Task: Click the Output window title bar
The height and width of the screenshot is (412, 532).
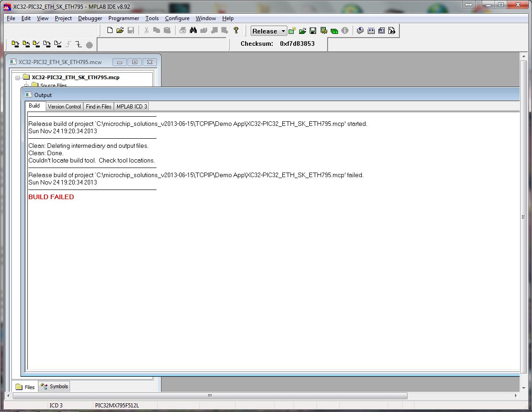Action: (x=271, y=95)
